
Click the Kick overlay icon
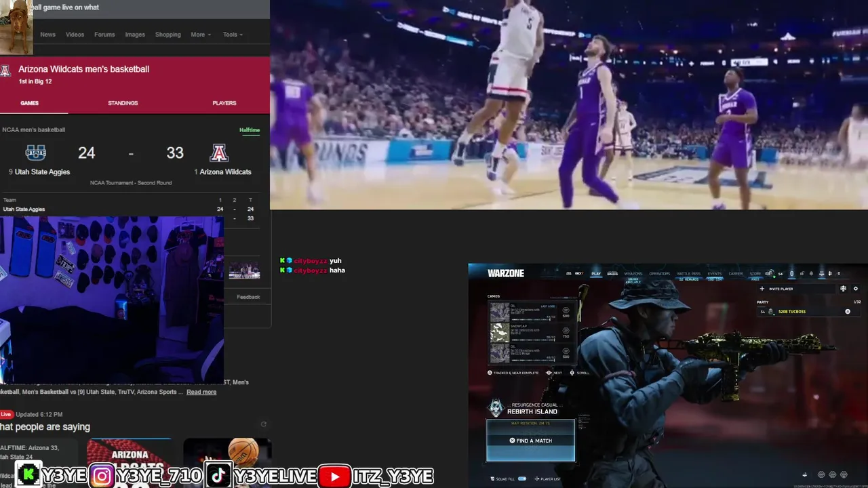coord(28,476)
